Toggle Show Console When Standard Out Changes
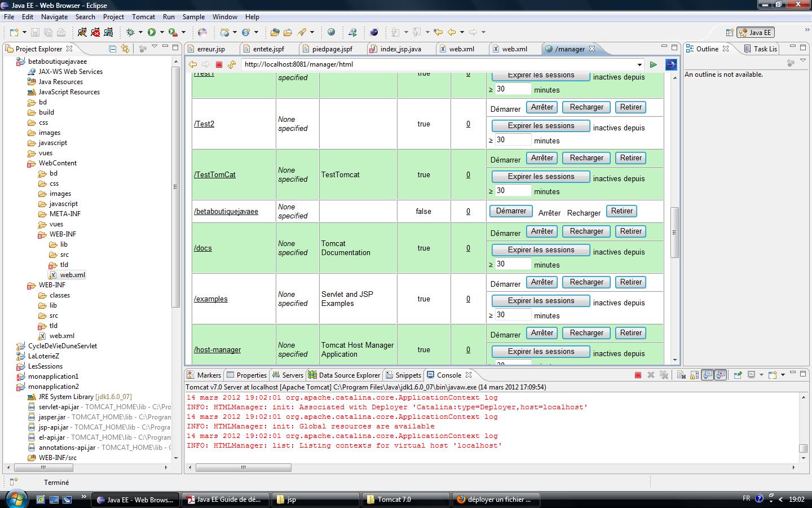Image resolution: width=812 pixels, height=508 pixels. click(707, 375)
